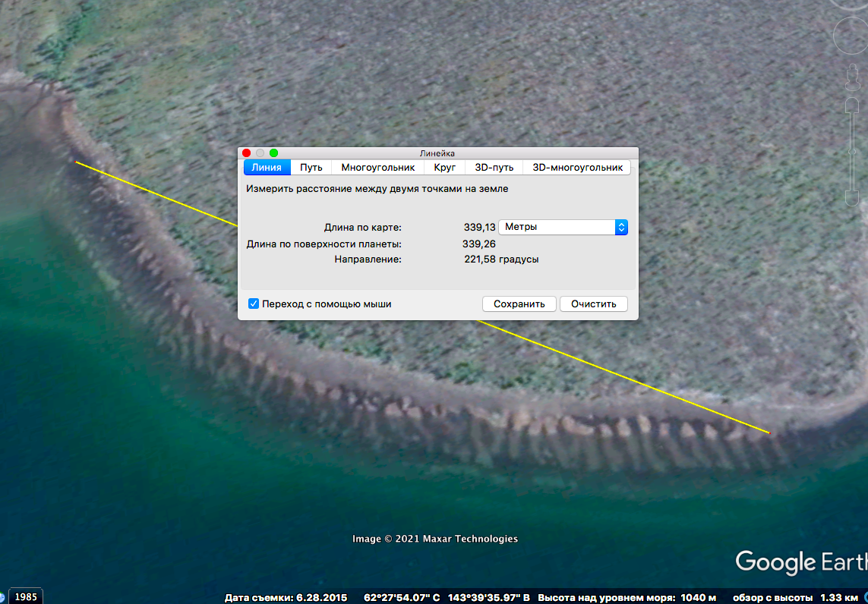Open the 1985 historical imagery button
Image resolution: width=868 pixels, height=604 pixels.
pos(26,597)
